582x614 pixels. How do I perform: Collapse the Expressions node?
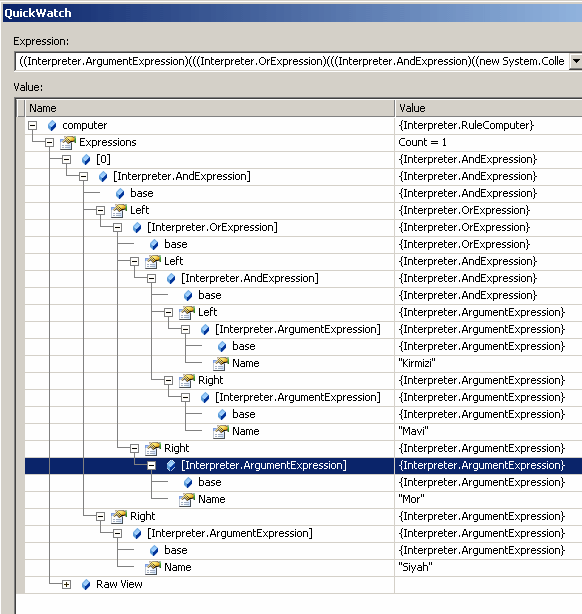pos(49,143)
